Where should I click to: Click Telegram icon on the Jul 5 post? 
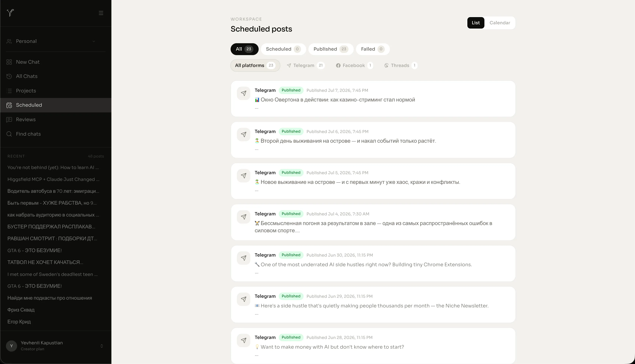pyautogui.click(x=244, y=176)
